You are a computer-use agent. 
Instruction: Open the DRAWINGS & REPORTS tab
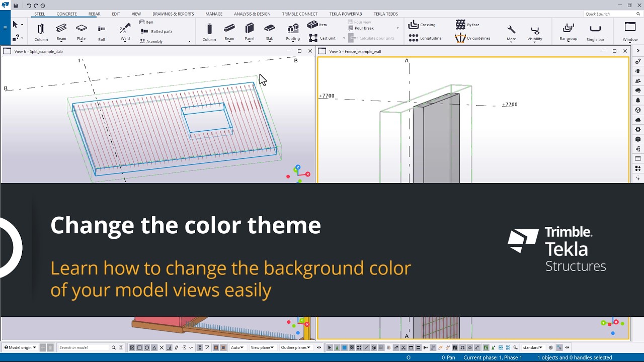coord(173,14)
